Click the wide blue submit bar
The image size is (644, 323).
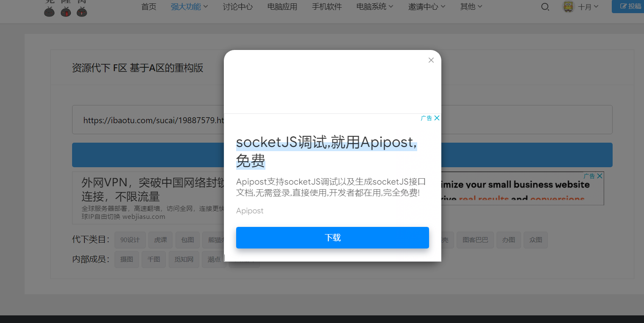[x=342, y=155]
